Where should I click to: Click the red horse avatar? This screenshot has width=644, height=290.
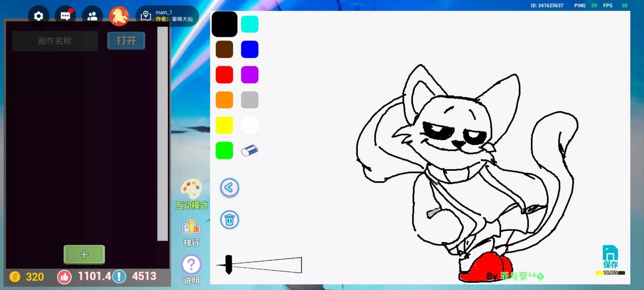click(119, 16)
